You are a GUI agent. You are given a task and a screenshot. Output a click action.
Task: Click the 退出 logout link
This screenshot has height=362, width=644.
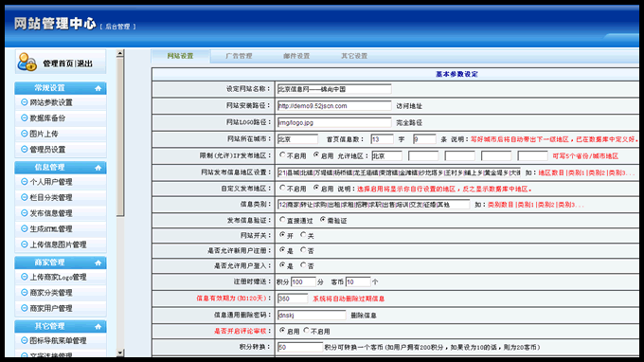[84, 63]
